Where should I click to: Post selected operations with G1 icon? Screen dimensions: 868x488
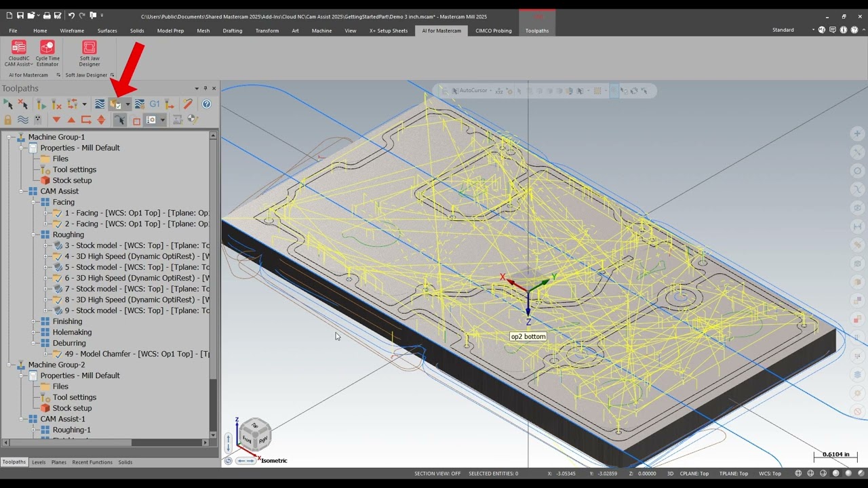[155, 104]
